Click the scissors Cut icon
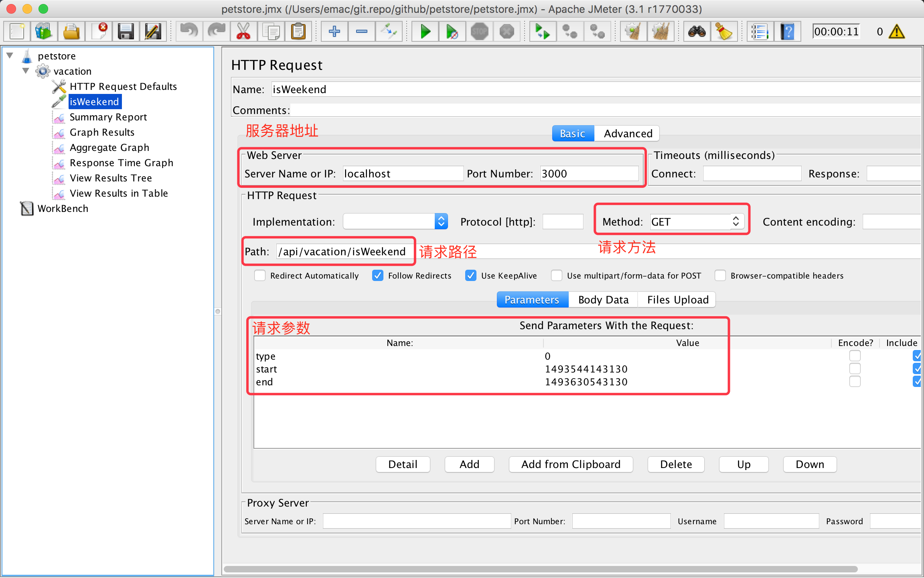This screenshot has width=924, height=578. click(x=243, y=31)
